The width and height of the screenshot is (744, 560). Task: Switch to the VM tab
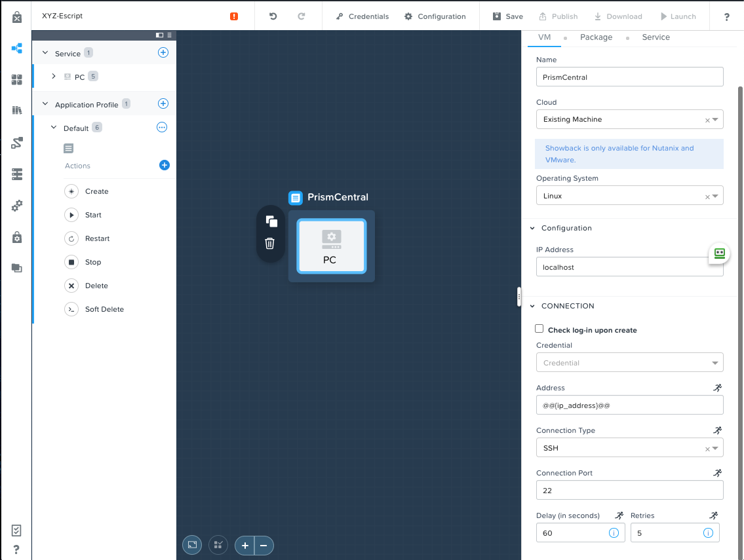544,37
